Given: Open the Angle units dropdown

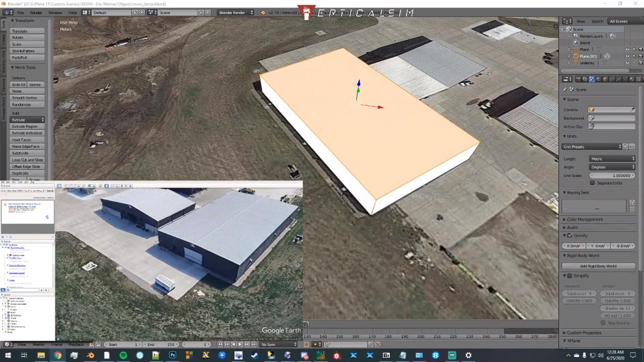Looking at the screenshot, I should [x=612, y=167].
